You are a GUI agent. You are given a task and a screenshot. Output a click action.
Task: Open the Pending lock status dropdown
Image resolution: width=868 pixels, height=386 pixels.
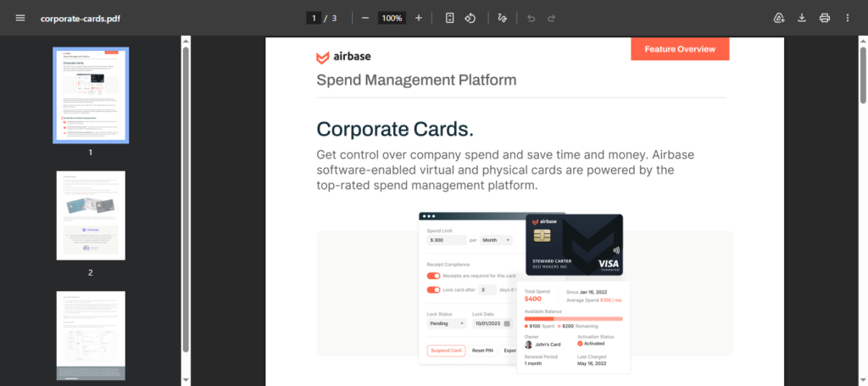pyautogui.click(x=446, y=323)
